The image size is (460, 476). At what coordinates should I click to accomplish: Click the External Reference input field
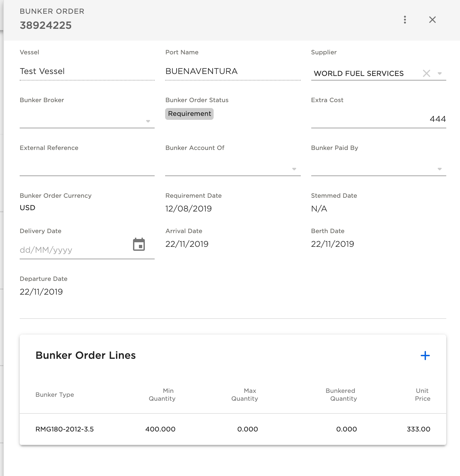tap(87, 167)
